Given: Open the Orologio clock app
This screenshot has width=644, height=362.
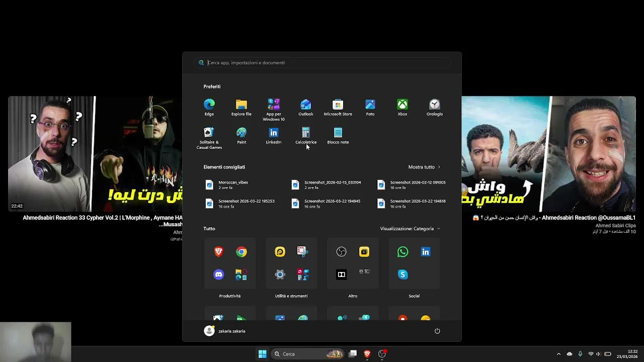Looking at the screenshot, I should tap(435, 108).
